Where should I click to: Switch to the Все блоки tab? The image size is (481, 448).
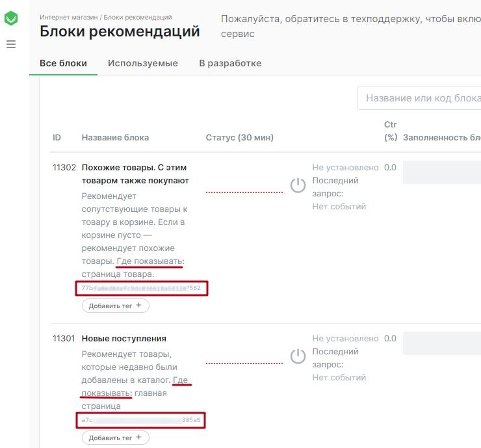[63, 63]
